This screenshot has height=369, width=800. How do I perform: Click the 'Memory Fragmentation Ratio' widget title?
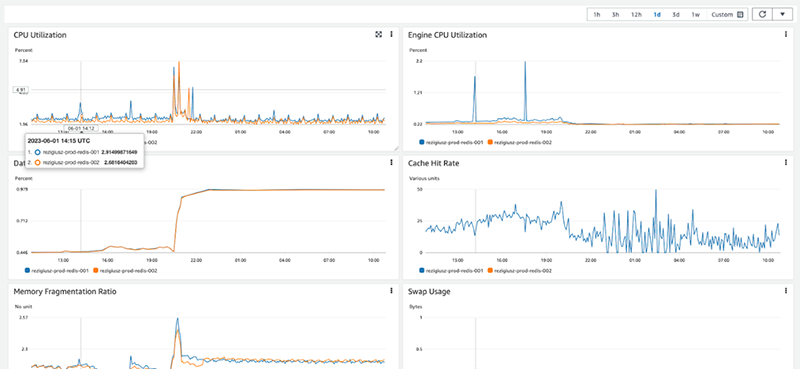tap(65, 291)
